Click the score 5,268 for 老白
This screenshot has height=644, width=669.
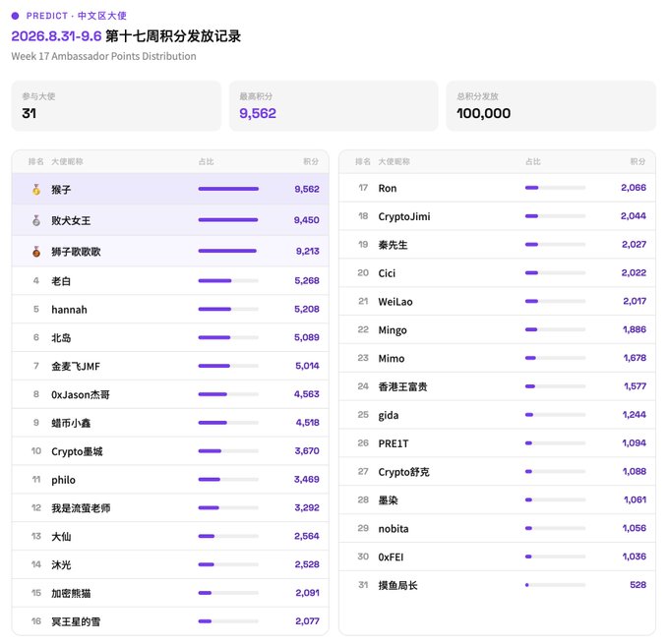pyautogui.click(x=307, y=280)
